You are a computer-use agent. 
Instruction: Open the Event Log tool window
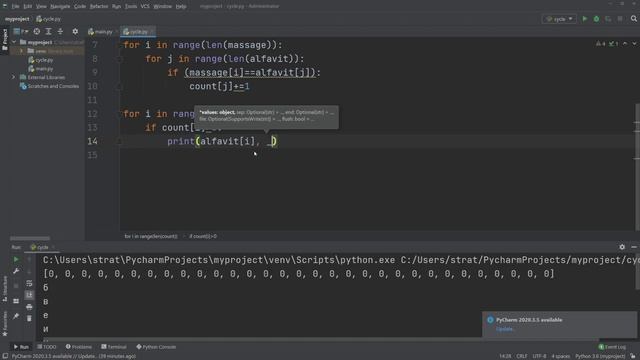(x=612, y=347)
